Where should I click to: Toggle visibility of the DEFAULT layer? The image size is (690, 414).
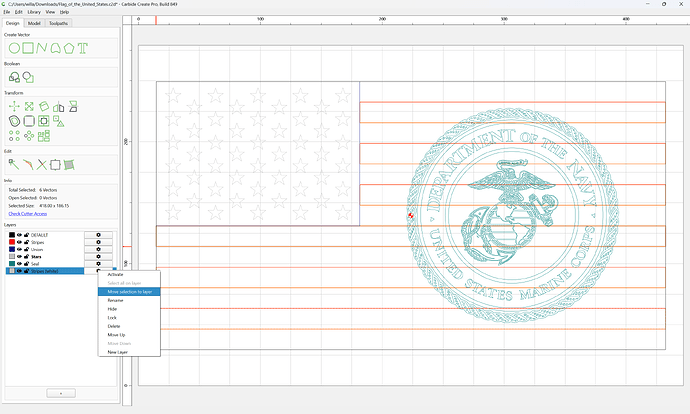pyautogui.click(x=19, y=235)
